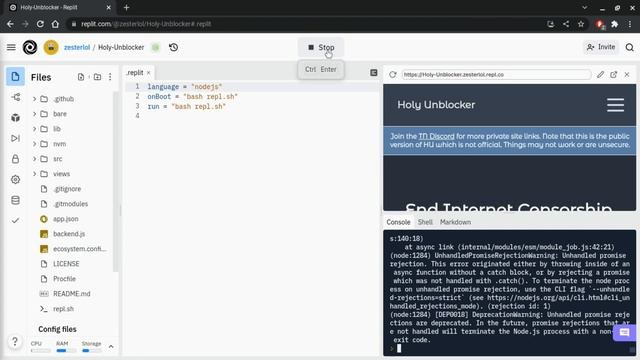Screen dimensions: 640x360
Task: Create a new file in Files panel
Action: (81, 77)
